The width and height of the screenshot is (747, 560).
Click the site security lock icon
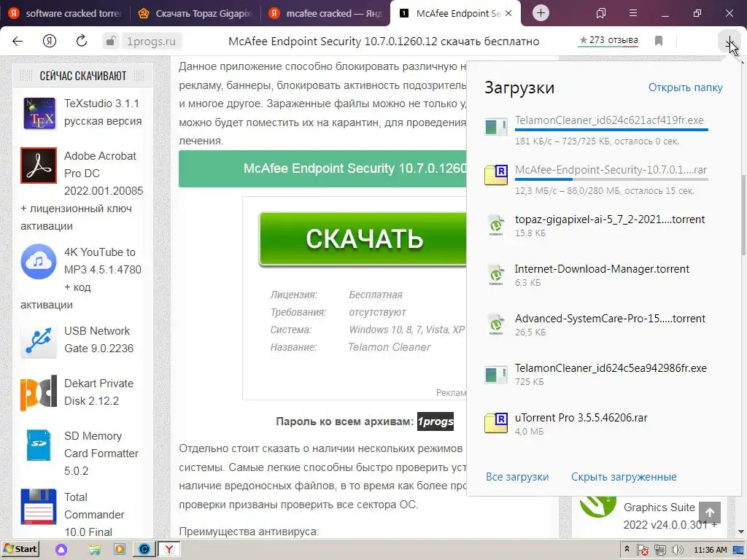coord(111,42)
